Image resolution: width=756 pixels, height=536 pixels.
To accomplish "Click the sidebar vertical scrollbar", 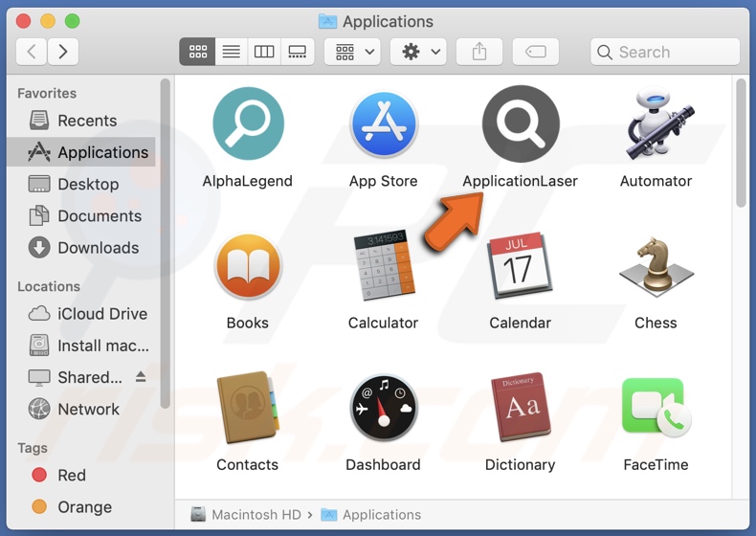I will click(166, 244).
